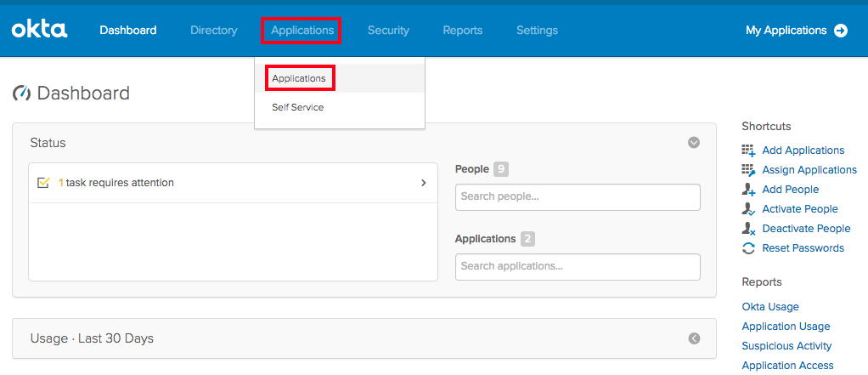868x375 pixels.
Task: Click the task checklist icon
Action: point(43,182)
